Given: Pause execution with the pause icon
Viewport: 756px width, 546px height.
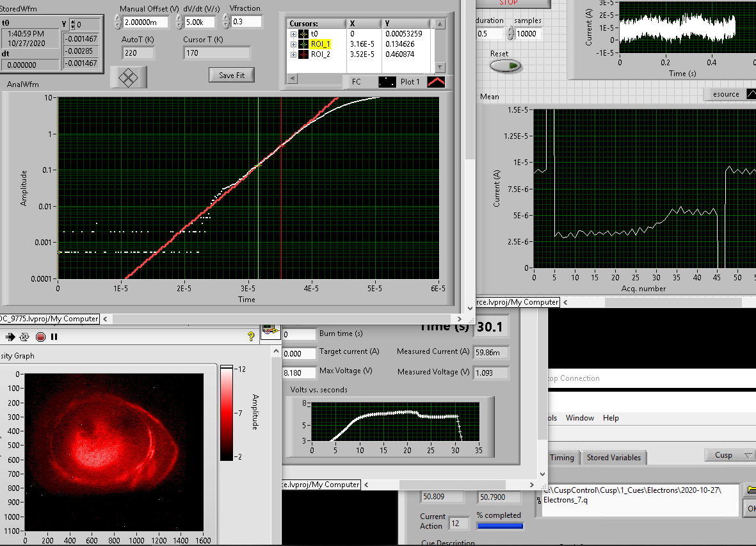Looking at the screenshot, I should click(x=54, y=337).
